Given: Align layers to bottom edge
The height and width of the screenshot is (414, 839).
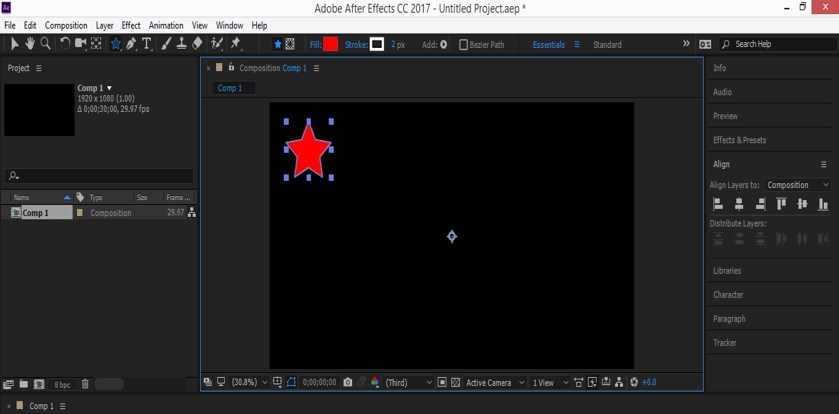Looking at the screenshot, I should [823, 204].
